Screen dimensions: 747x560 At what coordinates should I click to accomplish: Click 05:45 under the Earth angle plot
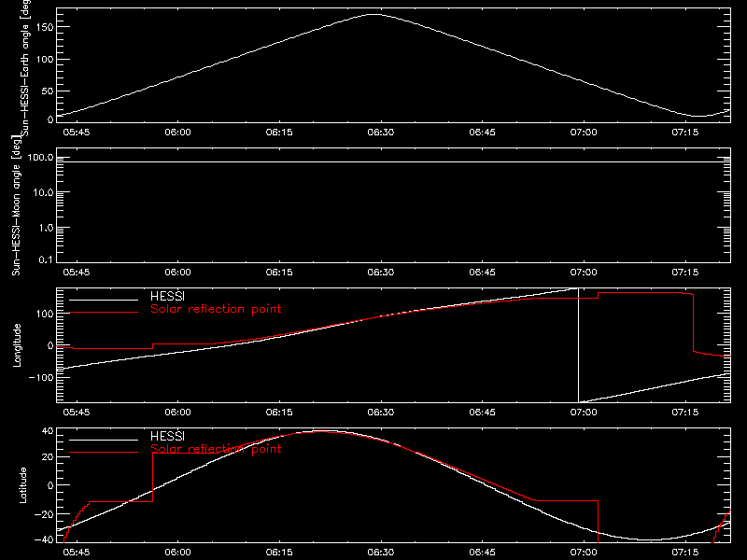77,132
